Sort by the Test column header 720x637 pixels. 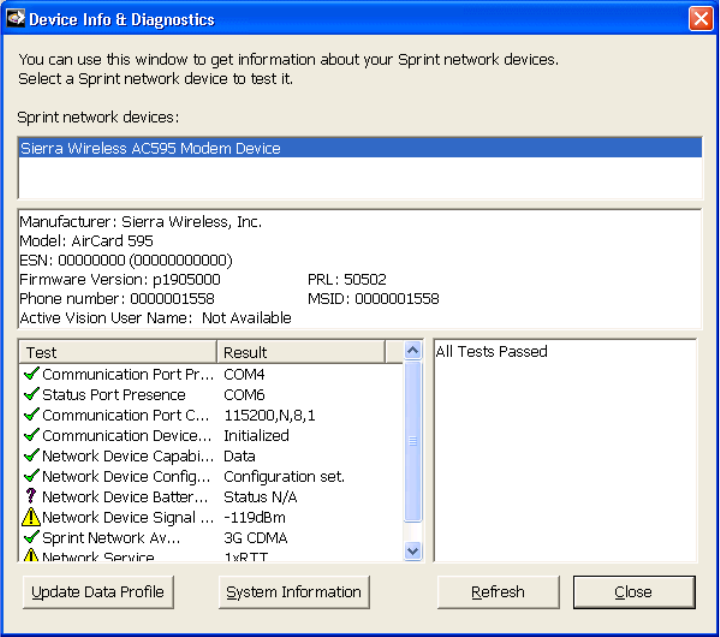coord(117,352)
